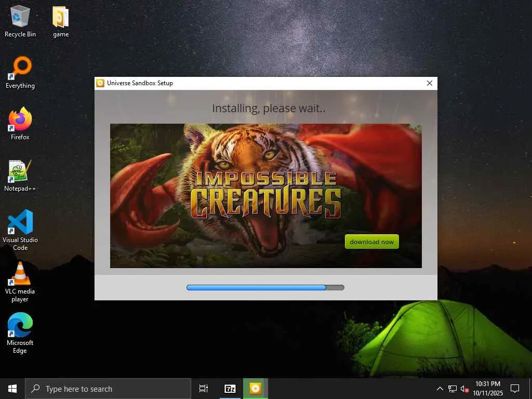The height and width of the screenshot is (399, 532).
Task: Select Universe Sandbox installer taskbar button
Action: click(256, 389)
